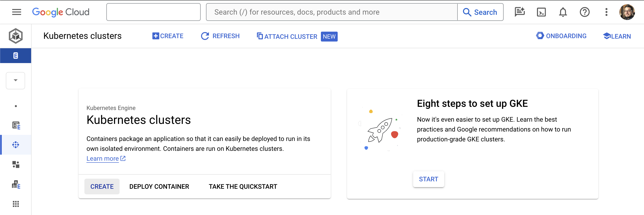This screenshot has width=644, height=215.
Task: Open the ONBOARDING panel
Action: pyautogui.click(x=561, y=36)
